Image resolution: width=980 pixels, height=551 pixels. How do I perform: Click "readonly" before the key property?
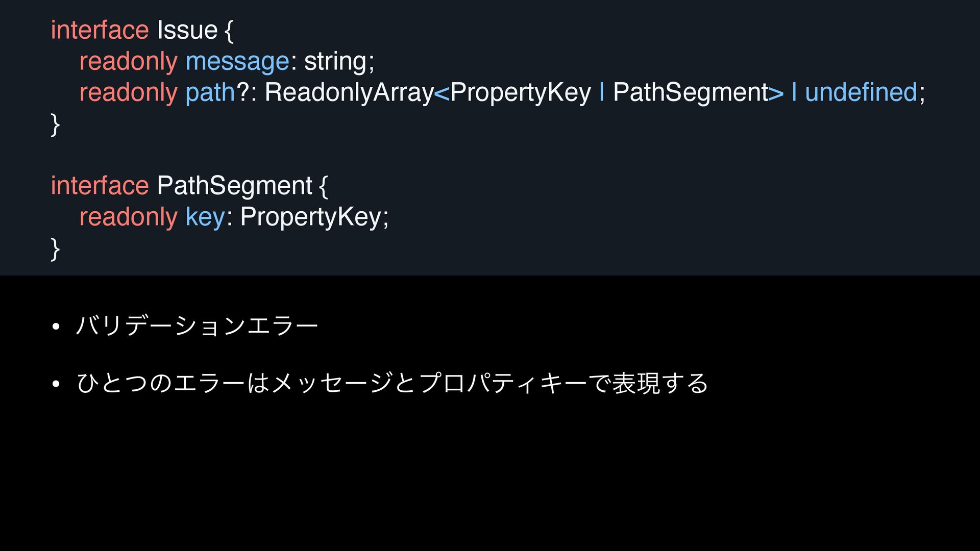[x=128, y=217]
